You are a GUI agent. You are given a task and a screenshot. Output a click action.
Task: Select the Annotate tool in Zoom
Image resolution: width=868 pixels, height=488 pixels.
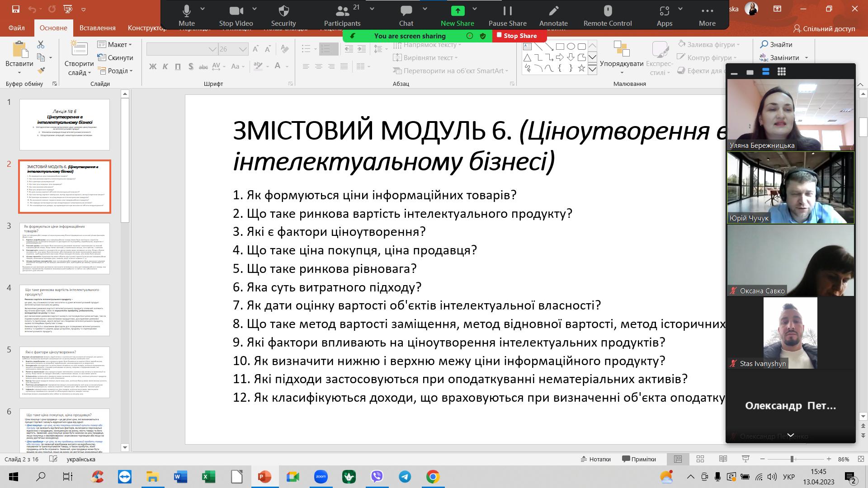point(552,15)
